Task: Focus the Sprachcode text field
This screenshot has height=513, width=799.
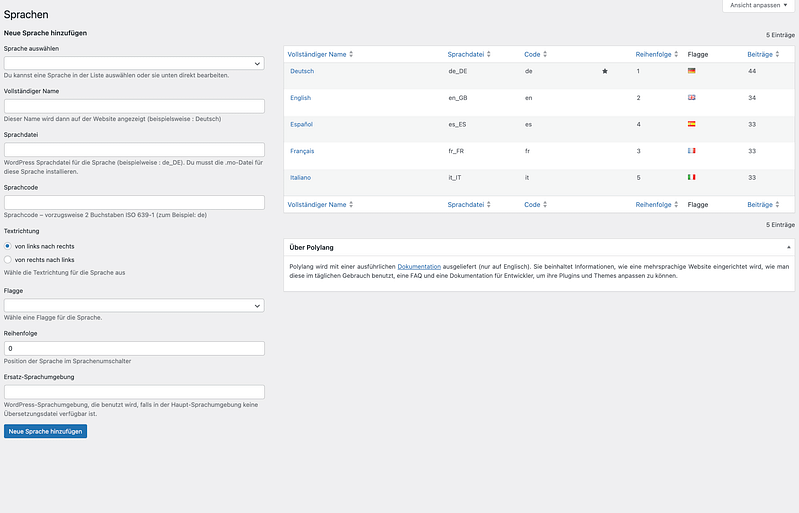Action: point(134,202)
